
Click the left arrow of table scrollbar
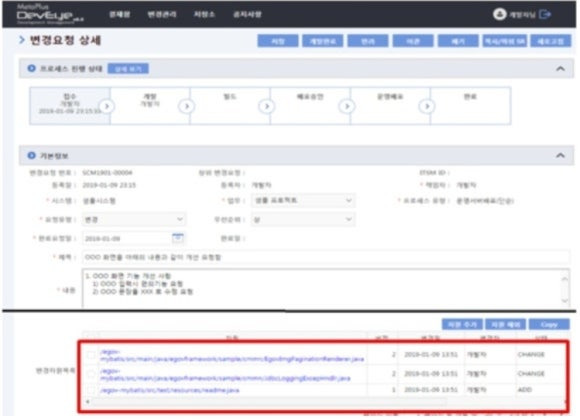coord(87,401)
